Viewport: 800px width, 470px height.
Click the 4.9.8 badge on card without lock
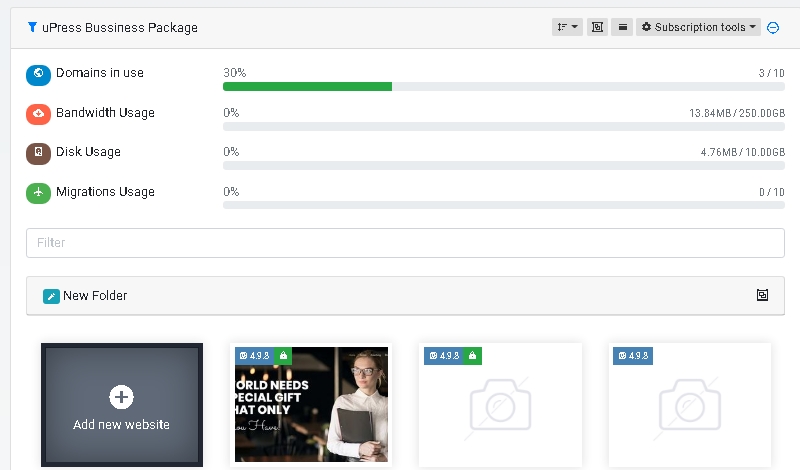[633, 356]
